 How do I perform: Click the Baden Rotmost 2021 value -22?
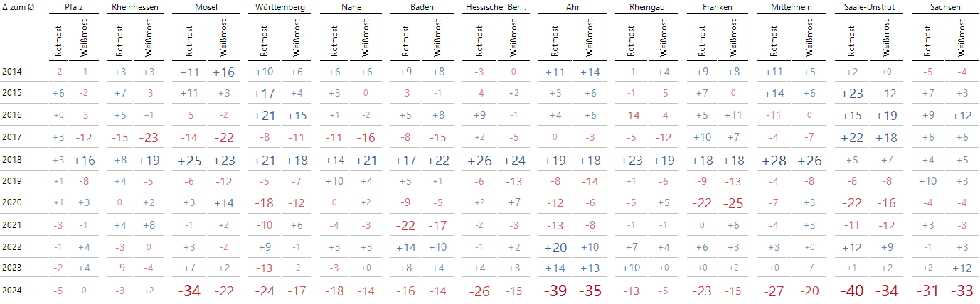coord(406,226)
